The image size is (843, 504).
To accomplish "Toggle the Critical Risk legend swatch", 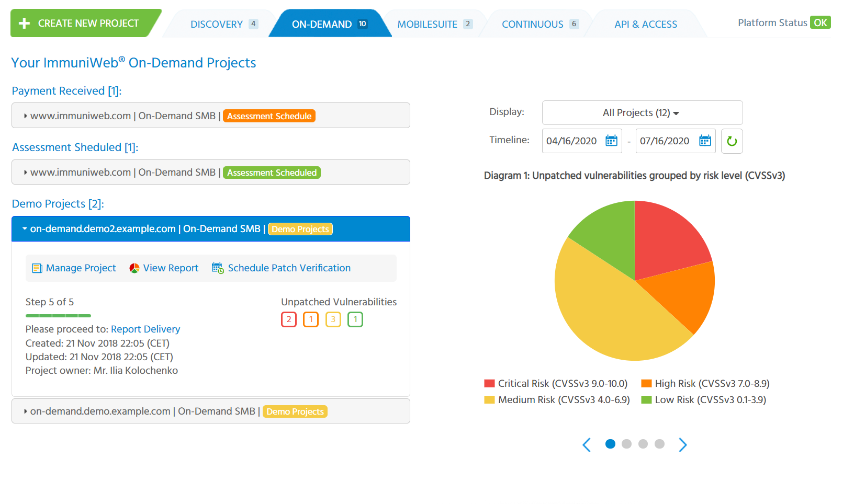I will 490,384.
